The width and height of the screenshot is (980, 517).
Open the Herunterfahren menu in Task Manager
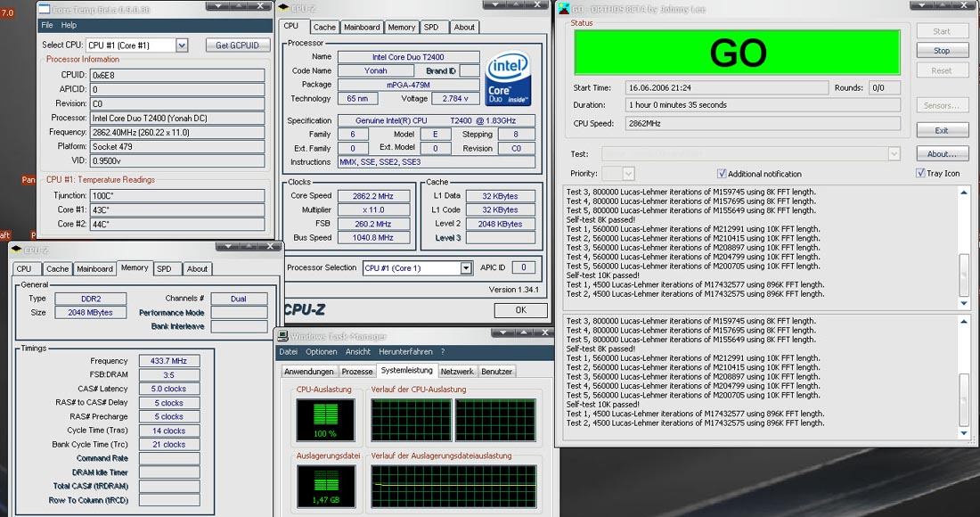[405, 352]
